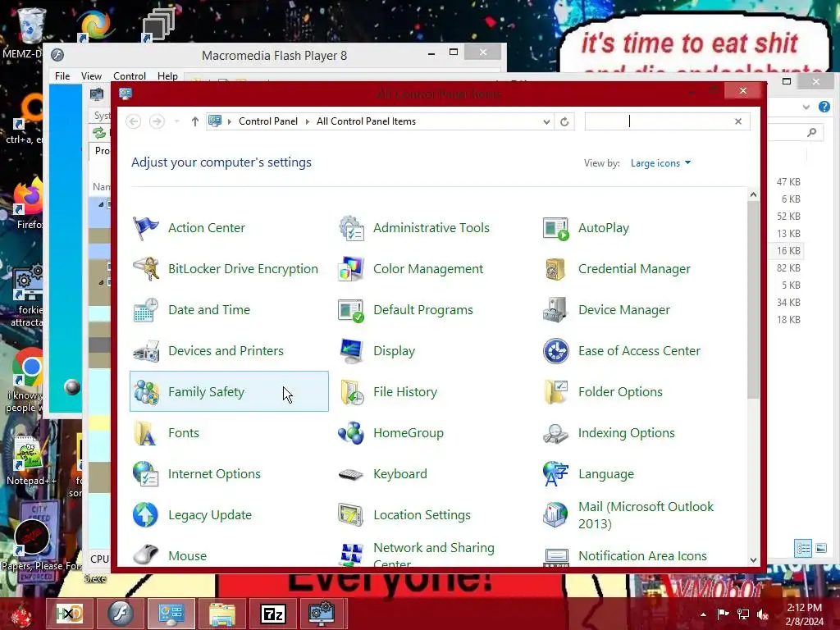
Task: Open the Fonts folder icon
Action: (x=146, y=433)
